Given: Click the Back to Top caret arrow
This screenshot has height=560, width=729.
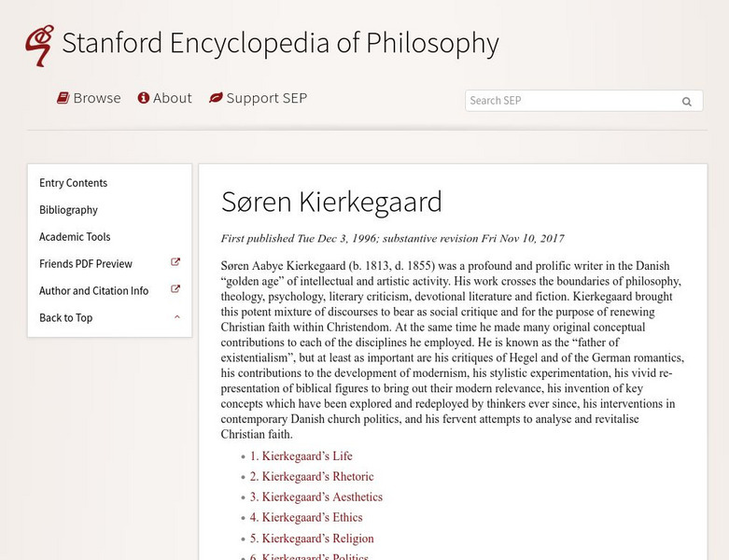Looking at the screenshot, I should click(x=176, y=317).
